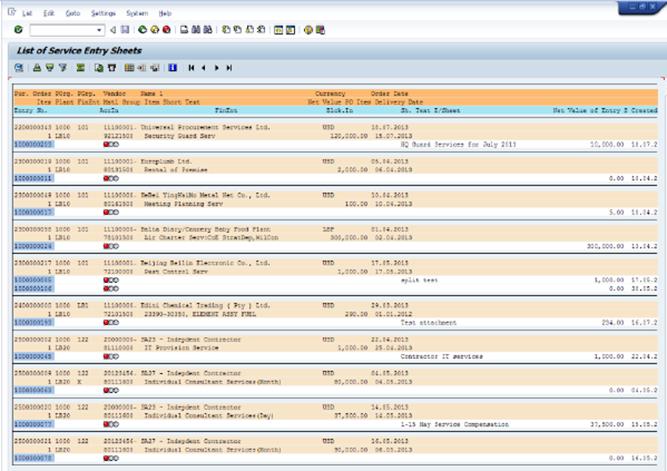This screenshot has height=471, width=667.
Task: Click the sort ascending icon
Action: (37, 68)
